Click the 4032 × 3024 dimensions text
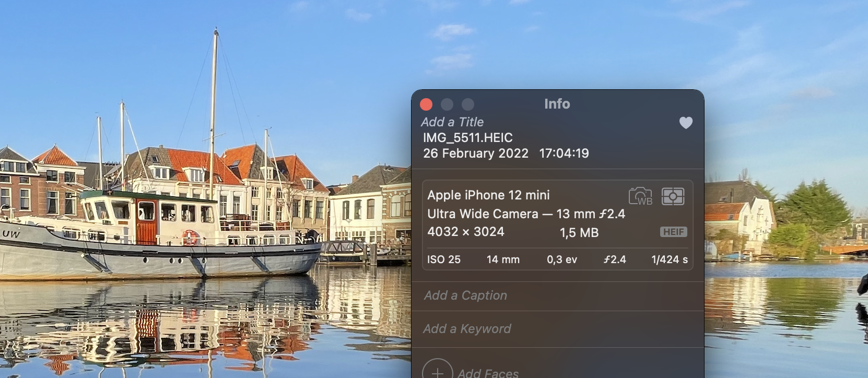This screenshot has height=378, width=868. click(x=465, y=232)
